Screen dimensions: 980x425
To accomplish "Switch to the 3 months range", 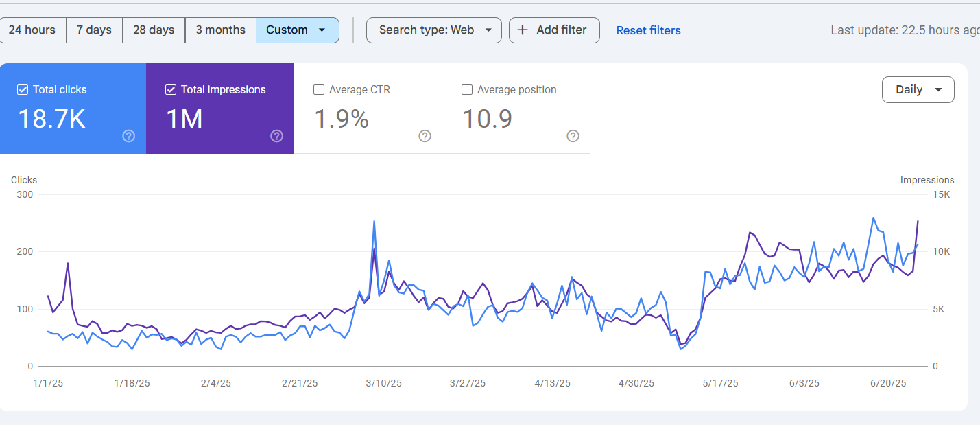I will point(220,30).
